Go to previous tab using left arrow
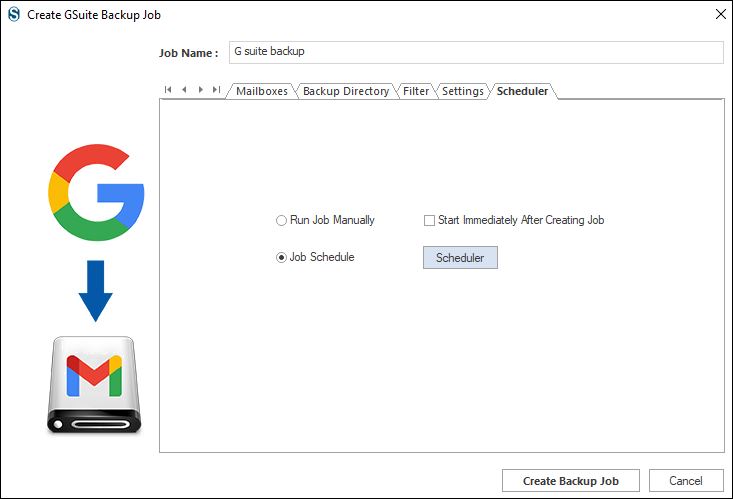 (x=184, y=89)
